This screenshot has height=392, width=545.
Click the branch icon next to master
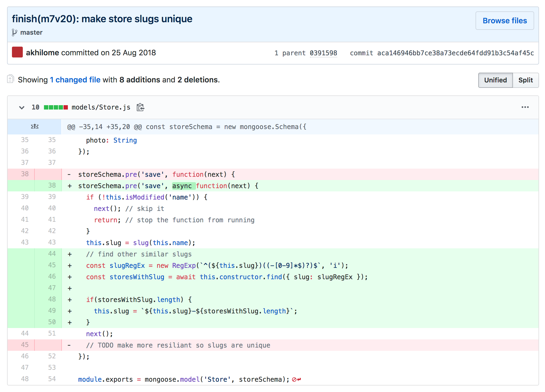pos(14,32)
